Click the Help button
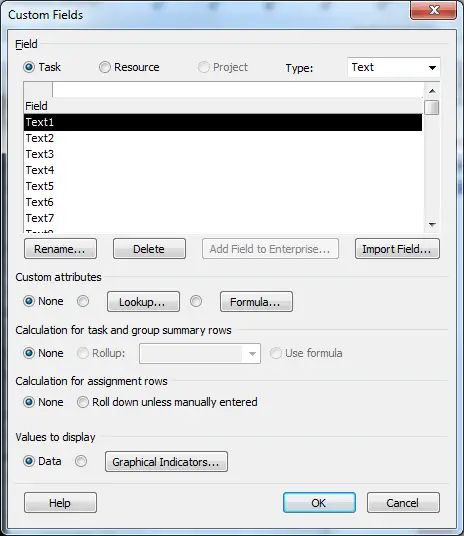 [x=61, y=502]
